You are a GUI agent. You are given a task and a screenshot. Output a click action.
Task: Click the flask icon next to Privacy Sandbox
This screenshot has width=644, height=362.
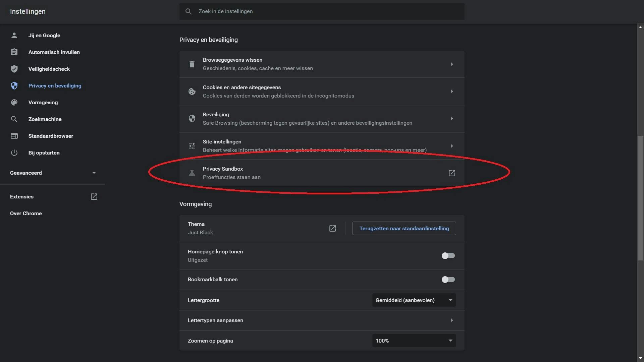point(192,173)
